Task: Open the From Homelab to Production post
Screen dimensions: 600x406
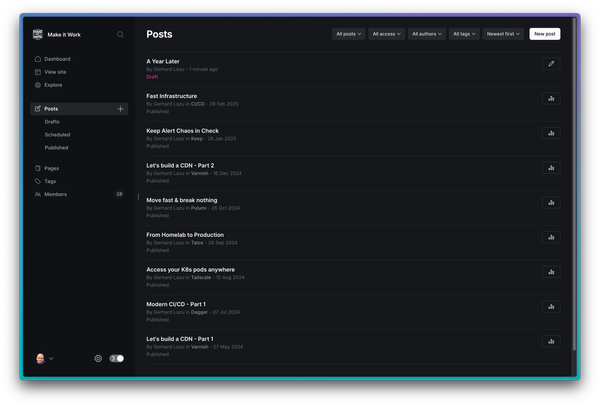Action: pos(185,235)
